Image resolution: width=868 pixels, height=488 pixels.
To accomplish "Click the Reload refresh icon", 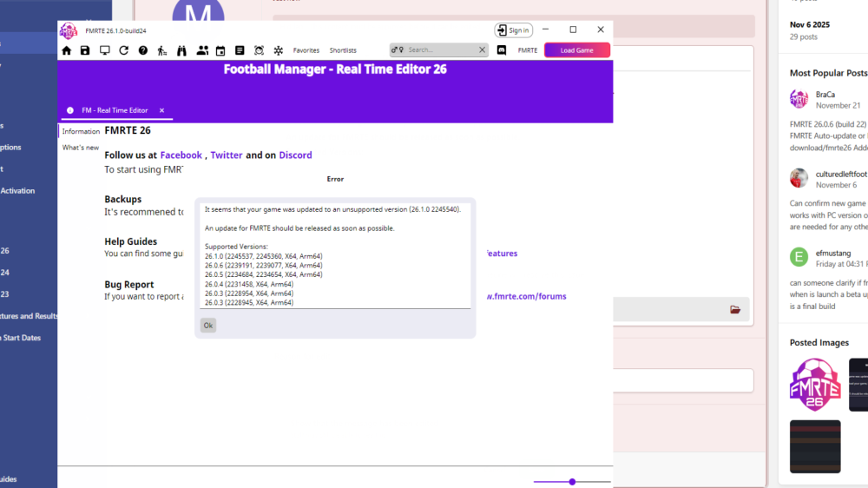I will click(x=124, y=50).
